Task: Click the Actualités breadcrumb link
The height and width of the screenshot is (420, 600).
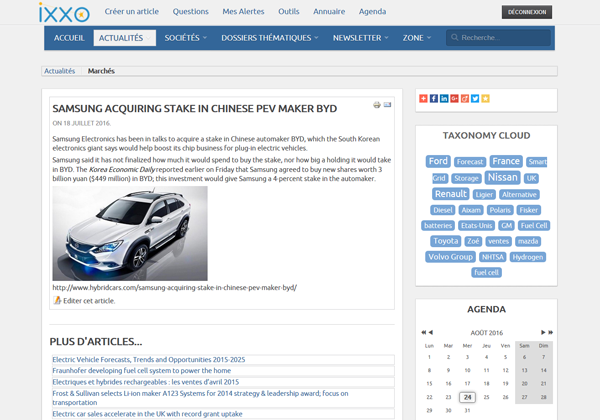Action: [59, 71]
